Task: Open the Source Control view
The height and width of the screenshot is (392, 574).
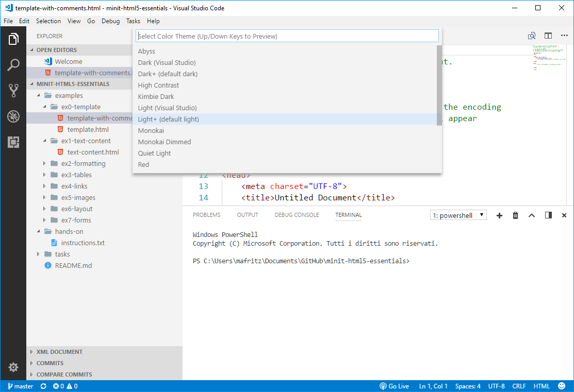Action: coord(13,91)
